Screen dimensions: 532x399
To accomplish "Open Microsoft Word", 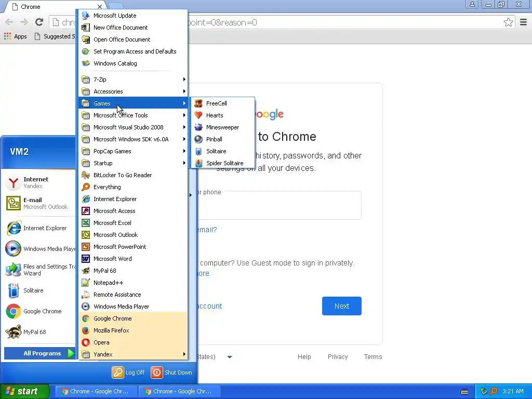I will pyautogui.click(x=133, y=259).
